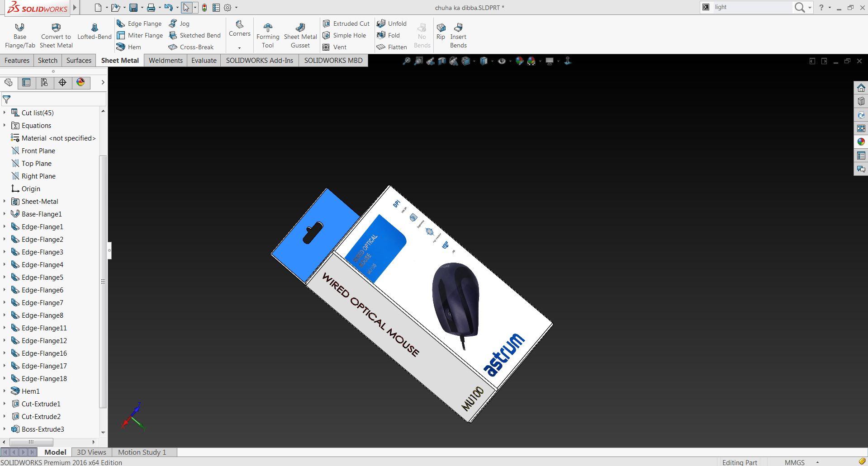Click the Zoom to Fit icon
Screen dimensions: 868x466
[x=407, y=61]
